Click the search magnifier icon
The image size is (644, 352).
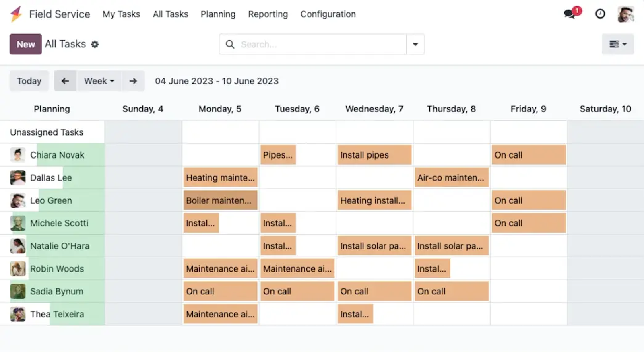230,44
